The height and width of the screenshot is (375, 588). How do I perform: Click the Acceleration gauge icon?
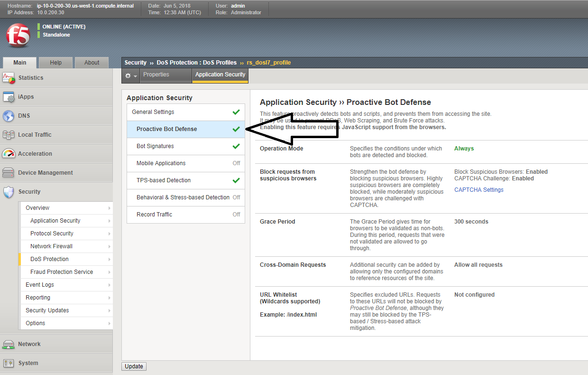pos(9,154)
